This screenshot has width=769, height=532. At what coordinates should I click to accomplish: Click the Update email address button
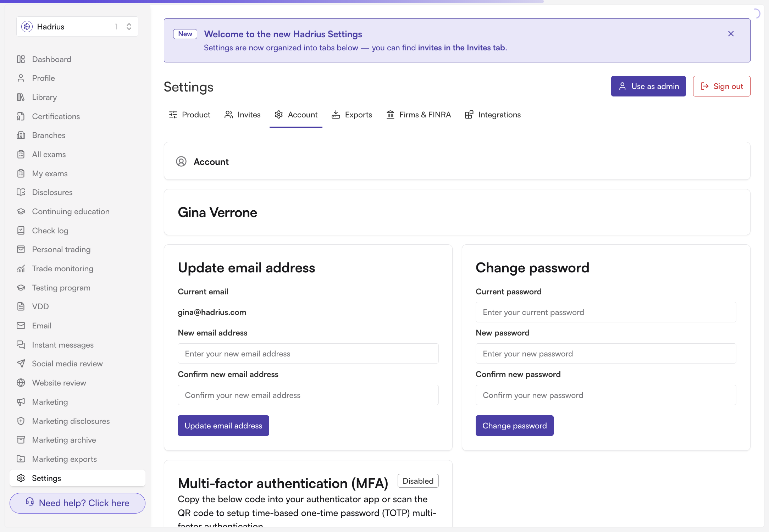coord(223,426)
